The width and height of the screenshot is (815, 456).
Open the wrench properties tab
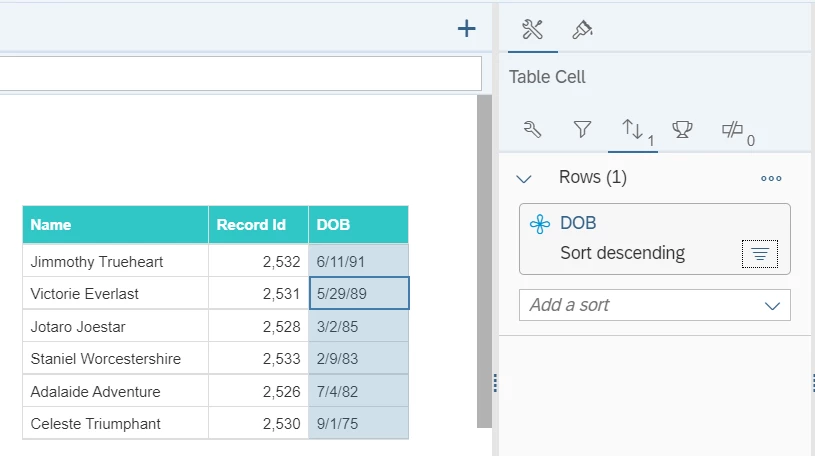532,129
